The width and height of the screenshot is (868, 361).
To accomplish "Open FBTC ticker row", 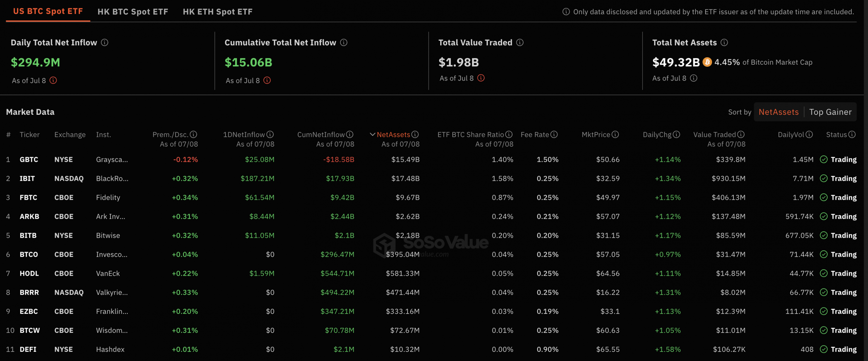I will coord(431,197).
